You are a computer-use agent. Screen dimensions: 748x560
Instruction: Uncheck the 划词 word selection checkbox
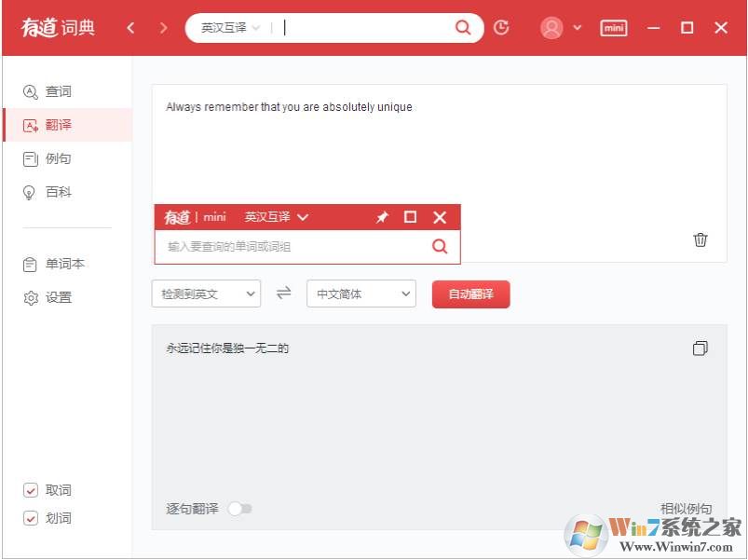(31, 518)
